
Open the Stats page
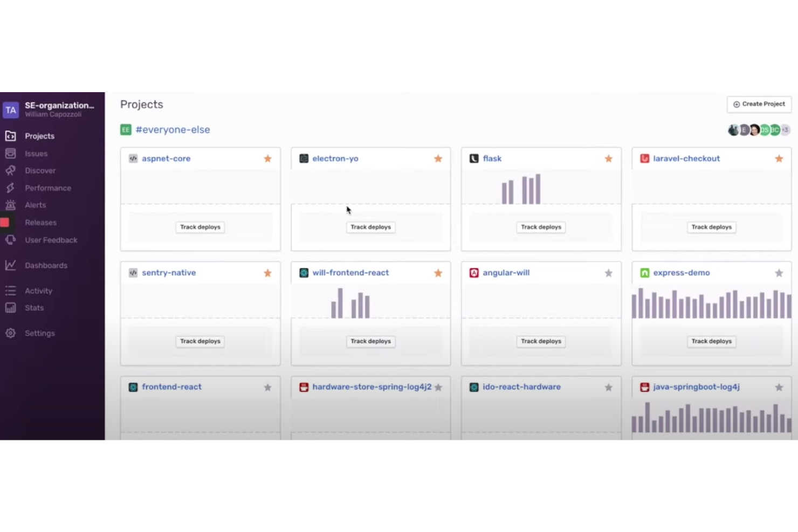34,308
